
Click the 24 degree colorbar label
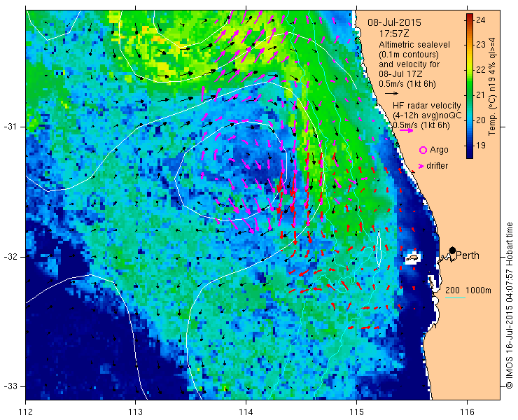pyautogui.click(x=481, y=20)
